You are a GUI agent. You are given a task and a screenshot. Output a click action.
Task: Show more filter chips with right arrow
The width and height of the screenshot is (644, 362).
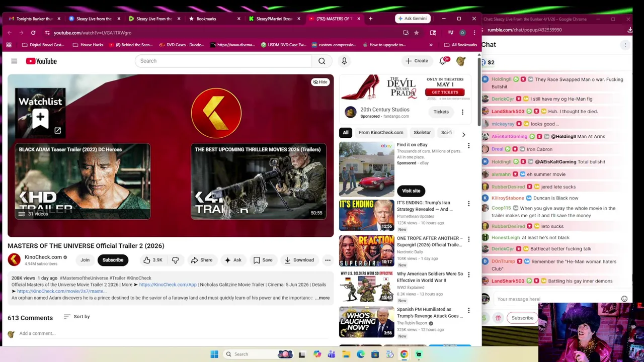pyautogui.click(x=463, y=134)
